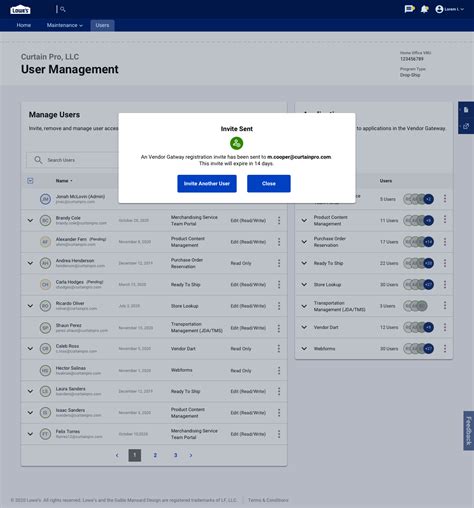Expand the Felix Torres row

click(30, 434)
